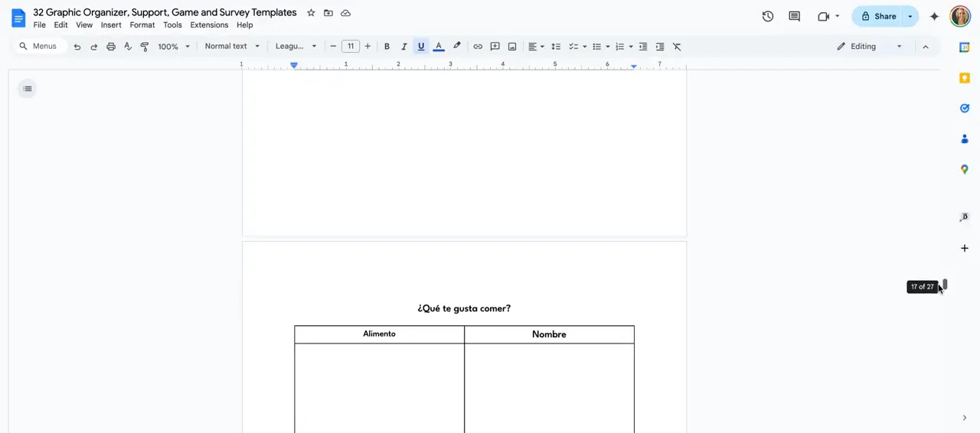Toggle underline formatting off
The height and width of the screenshot is (433, 980).
point(421,47)
